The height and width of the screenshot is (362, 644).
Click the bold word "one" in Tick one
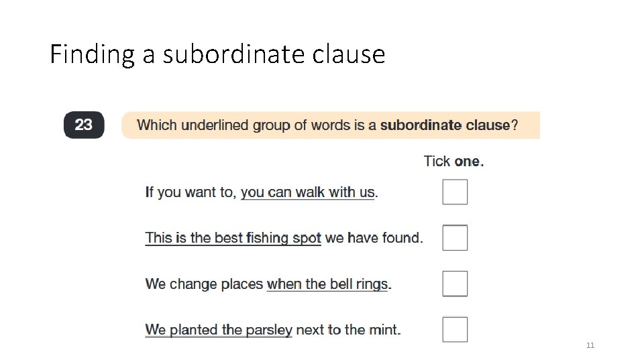pos(468,161)
